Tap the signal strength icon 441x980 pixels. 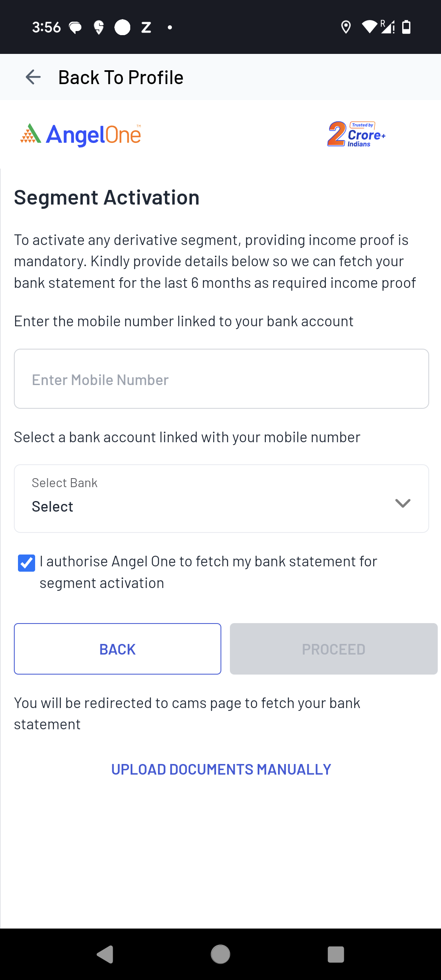coord(387,27)
